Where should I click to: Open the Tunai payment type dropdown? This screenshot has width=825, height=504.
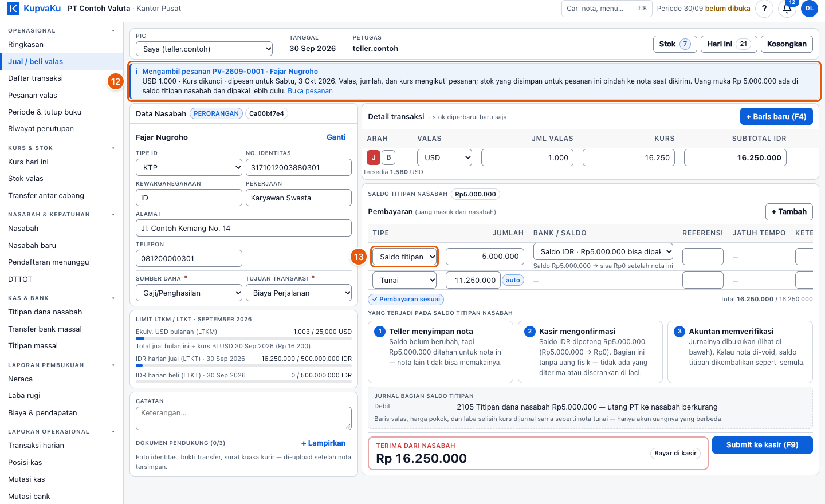coord(404,280)
